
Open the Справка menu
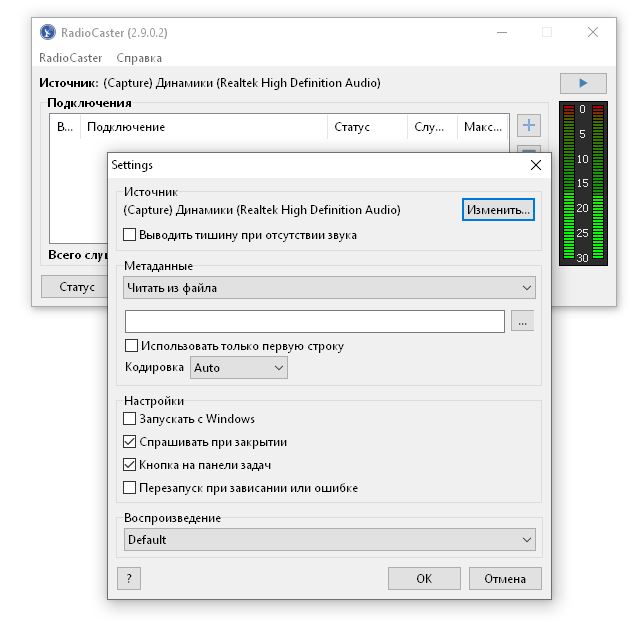[x=139, y=58]
